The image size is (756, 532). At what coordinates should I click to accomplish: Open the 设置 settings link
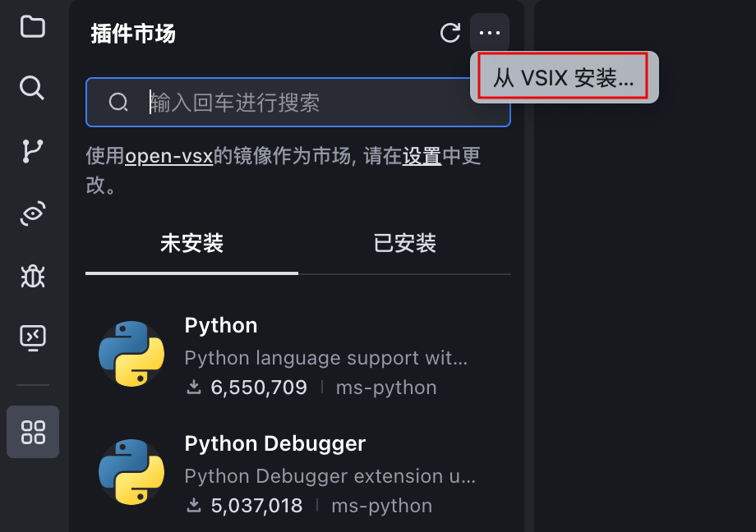pyautogui.click(x=422, y=156)
